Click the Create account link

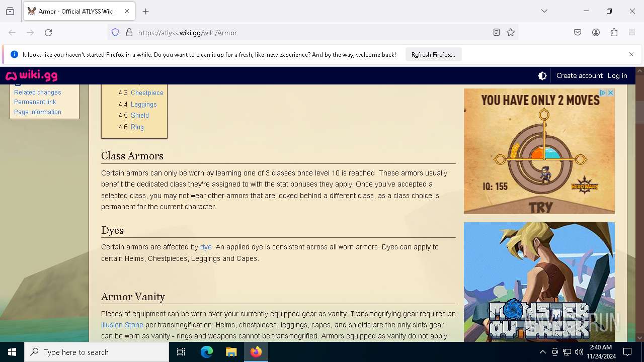pos(579,76)
